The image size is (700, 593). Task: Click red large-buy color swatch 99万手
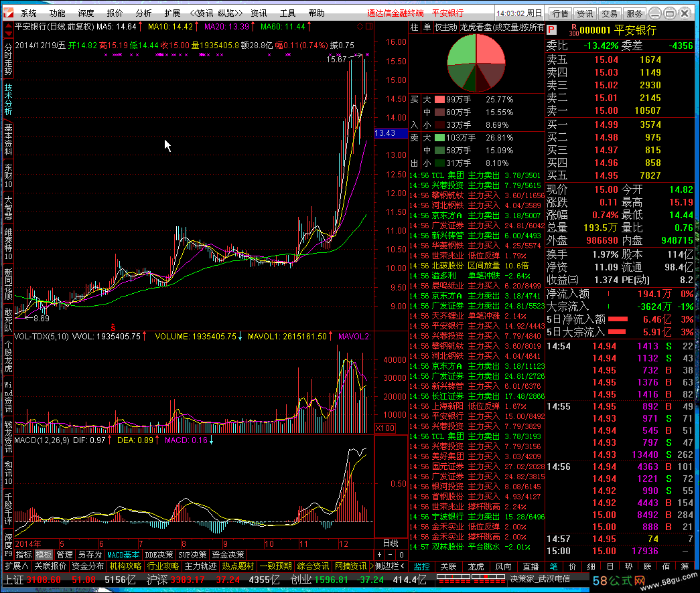click(439, 100)
